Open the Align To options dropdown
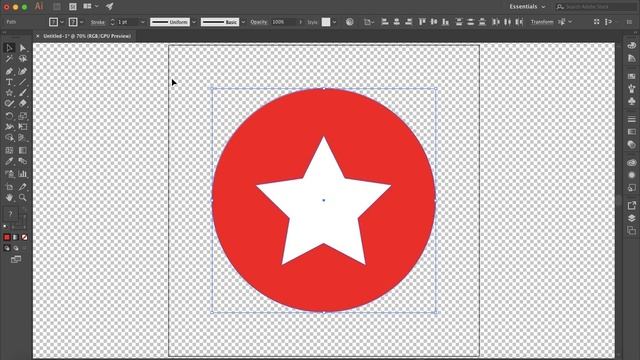The height and width of the screenshot is (360, 640). tap(369, 22)
